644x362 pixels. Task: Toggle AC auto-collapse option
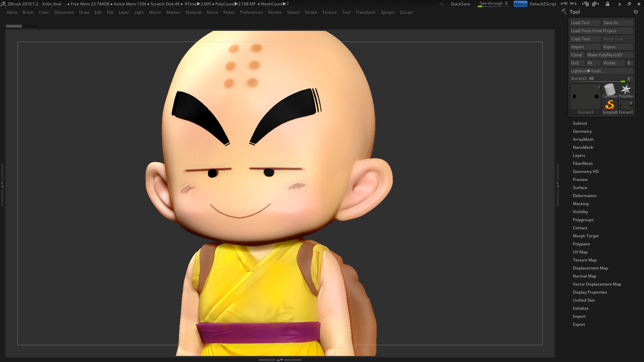click(x=442, y=4)
